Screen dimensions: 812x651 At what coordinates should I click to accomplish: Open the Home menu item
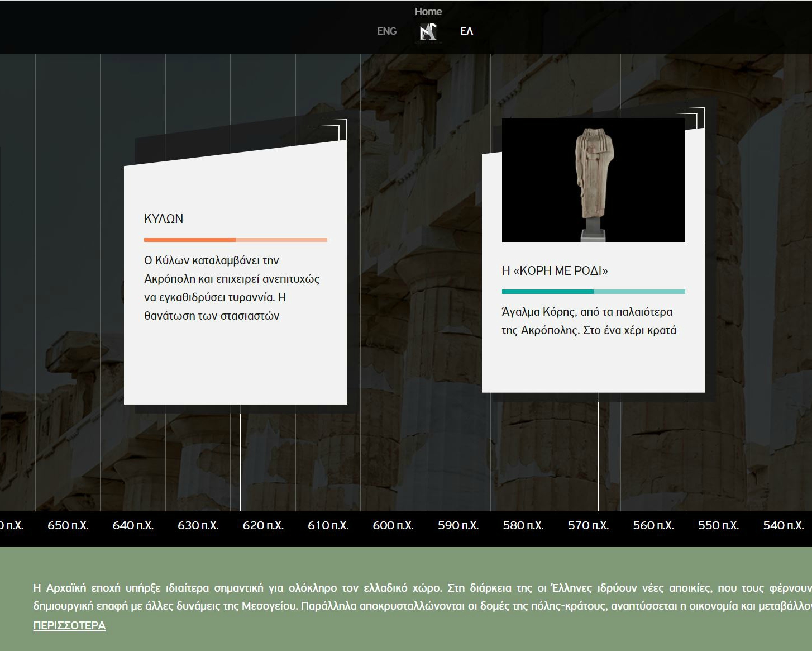tap(428, 12)
